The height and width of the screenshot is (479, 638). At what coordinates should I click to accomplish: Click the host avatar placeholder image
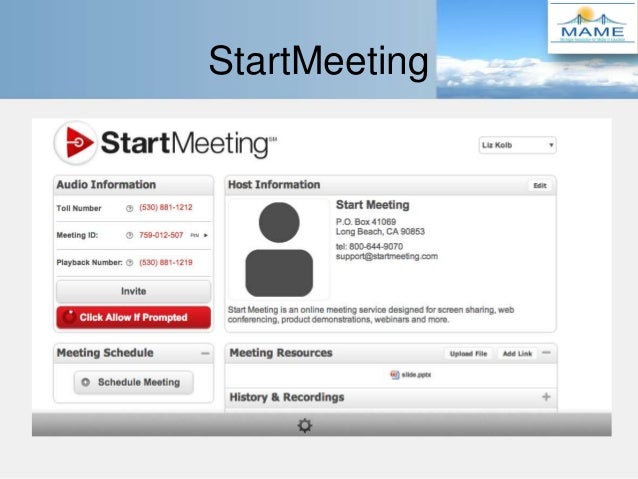click(279, 249)
